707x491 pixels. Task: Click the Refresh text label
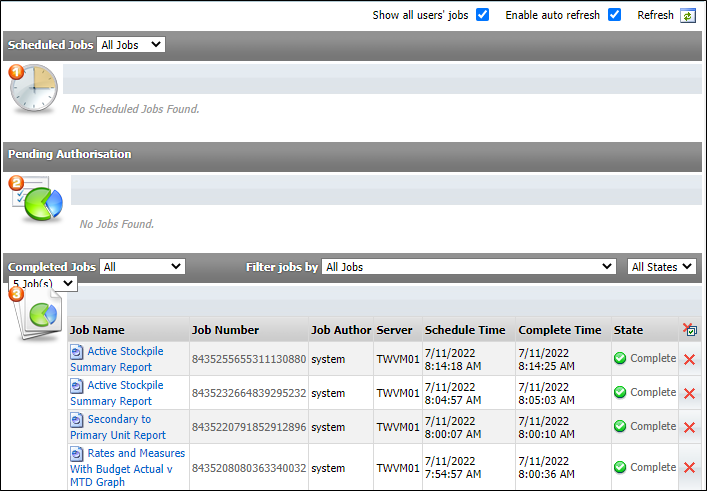click(655, 15)
